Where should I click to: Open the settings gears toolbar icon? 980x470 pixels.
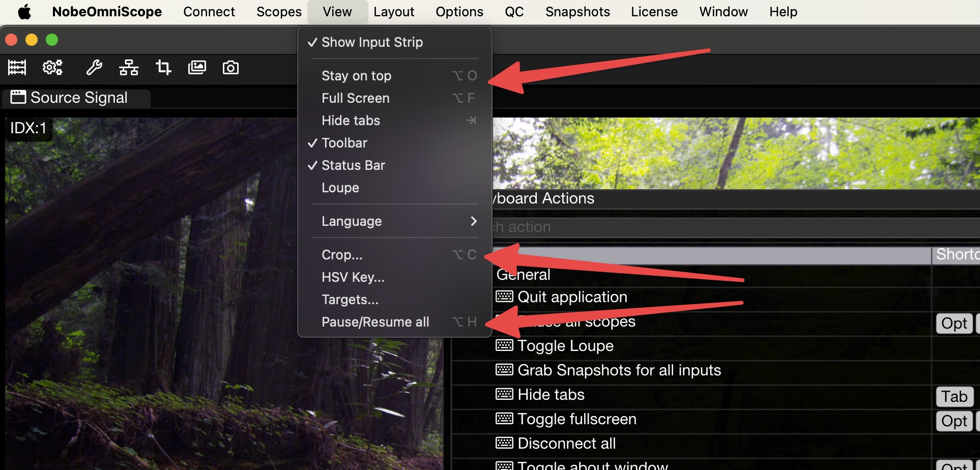tap(52, 67)
